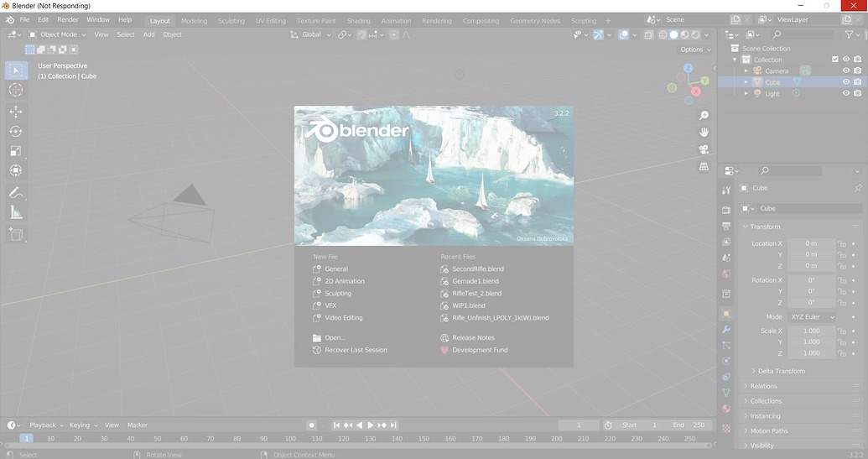
Task: Switch to the Geometry Nodes workspace tab
Action: 535,20
